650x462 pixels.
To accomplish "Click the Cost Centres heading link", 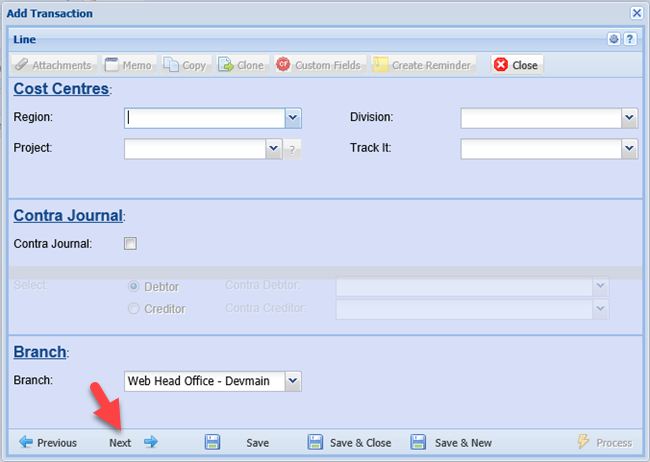I will click(60, 89).
